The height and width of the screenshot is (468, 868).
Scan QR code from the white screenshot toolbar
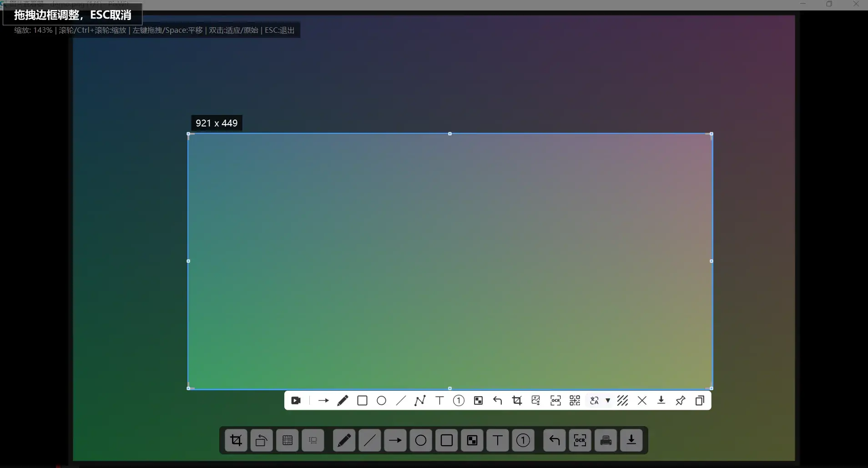[x=575, y=401]
